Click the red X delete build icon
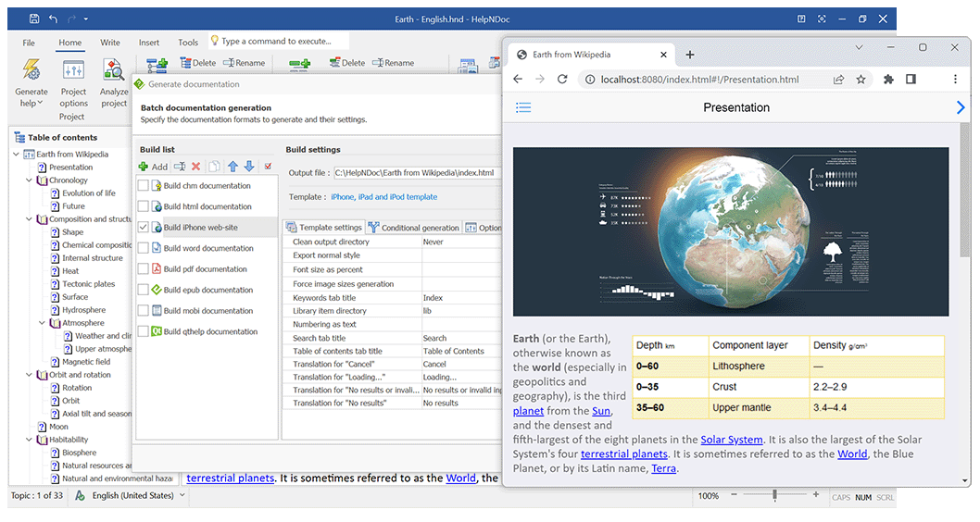The image size is (980, 522). [195, 167]
